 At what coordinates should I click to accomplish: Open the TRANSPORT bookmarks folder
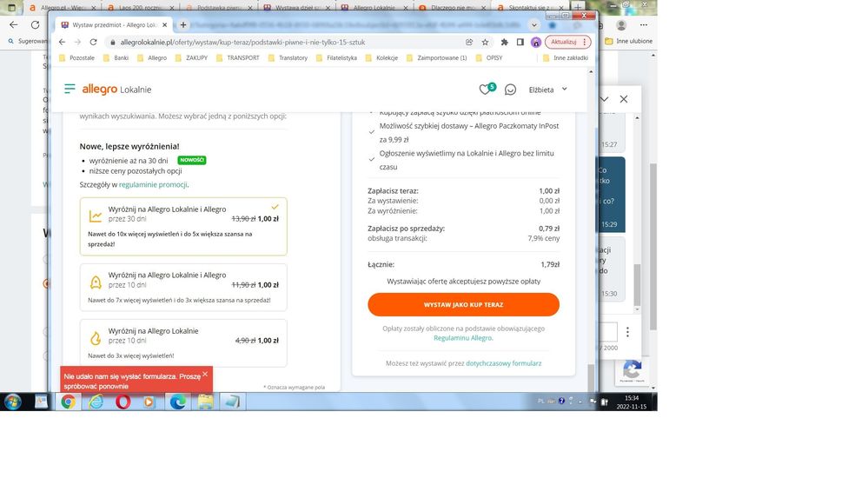pyautogui.click(x=238, y=57)
